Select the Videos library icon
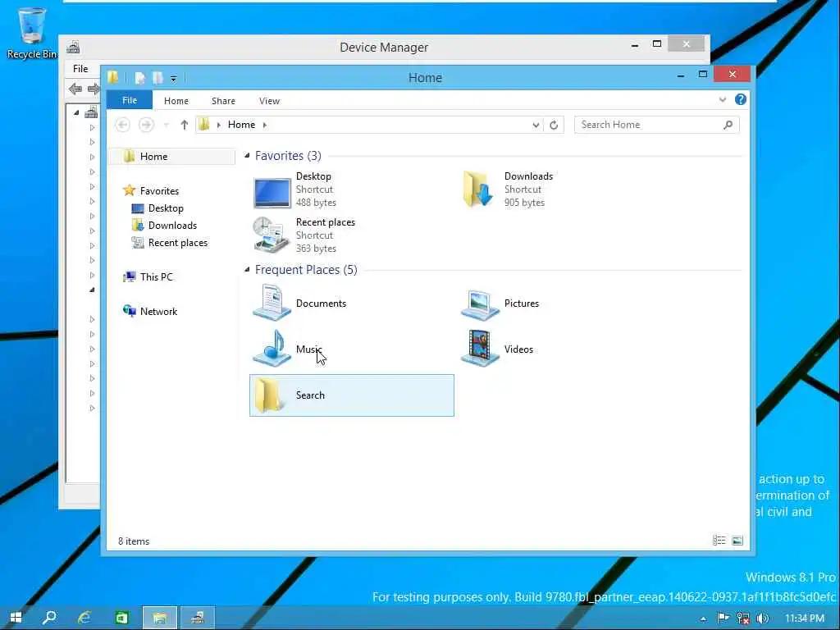This screenshot has width=840, height=630. tap(480, 349)
